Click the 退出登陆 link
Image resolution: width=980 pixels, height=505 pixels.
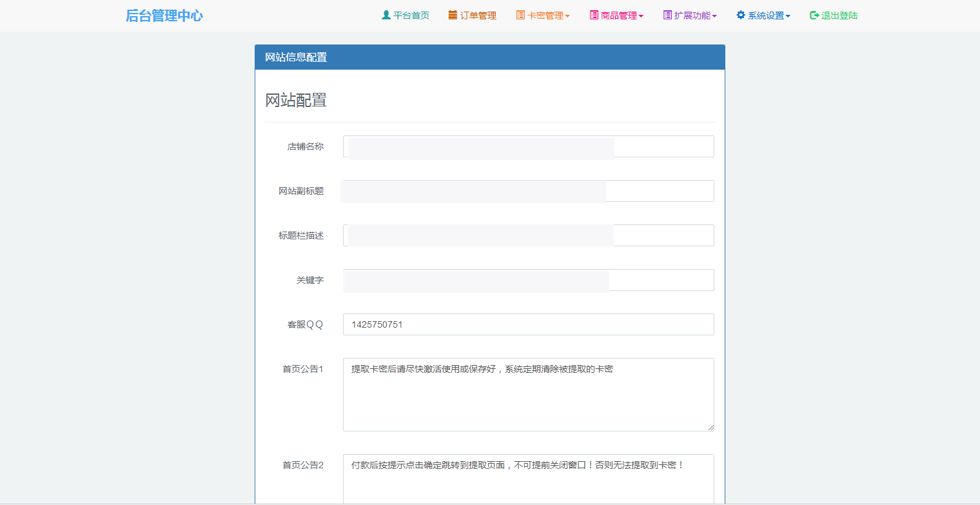[838, 15]
